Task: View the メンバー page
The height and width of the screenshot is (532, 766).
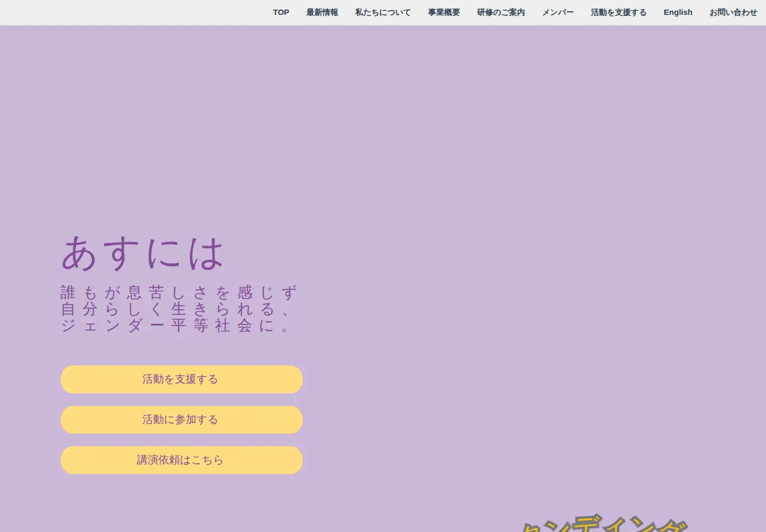Action: (558, 12)
